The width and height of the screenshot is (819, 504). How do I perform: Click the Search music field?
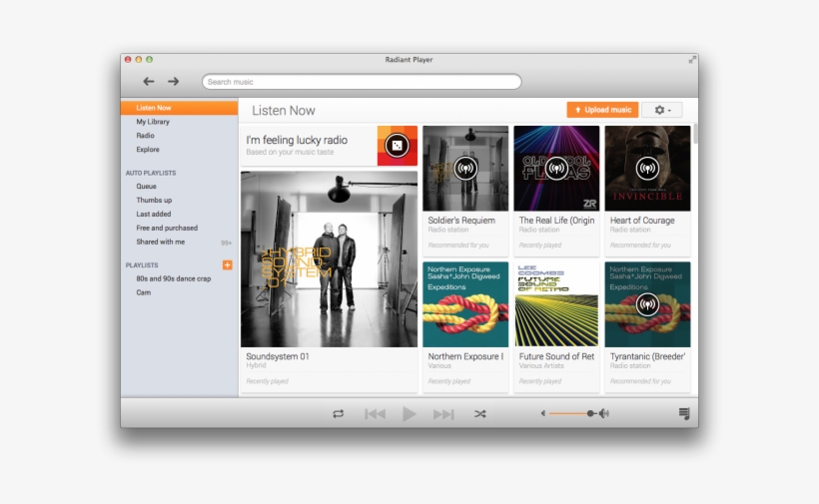[x=362, y=82]
